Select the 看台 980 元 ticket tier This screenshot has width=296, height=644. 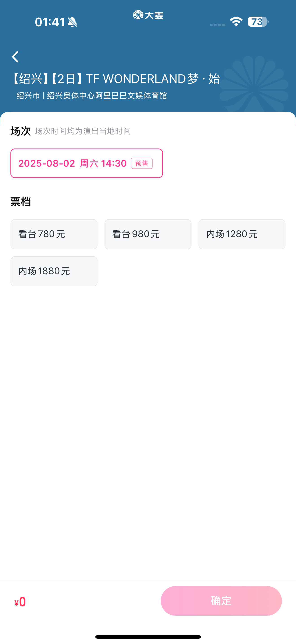148,234
